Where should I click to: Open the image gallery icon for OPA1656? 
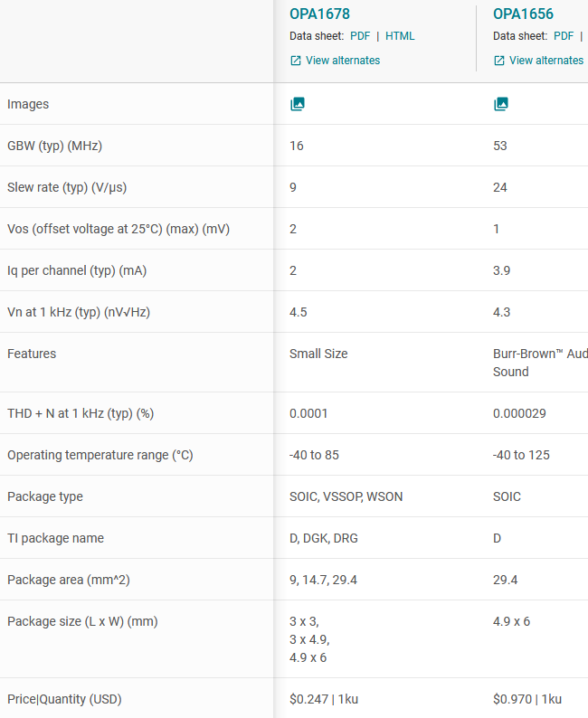501,104
